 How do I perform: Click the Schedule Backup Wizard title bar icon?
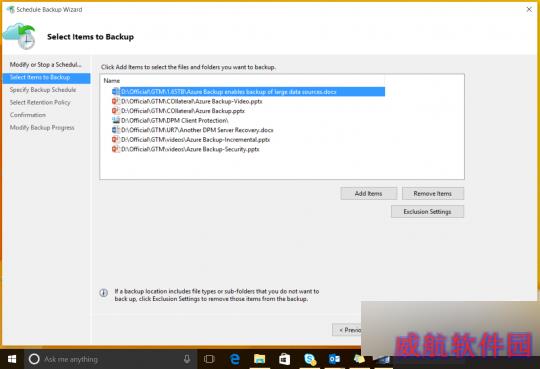(x=10, y=10)
